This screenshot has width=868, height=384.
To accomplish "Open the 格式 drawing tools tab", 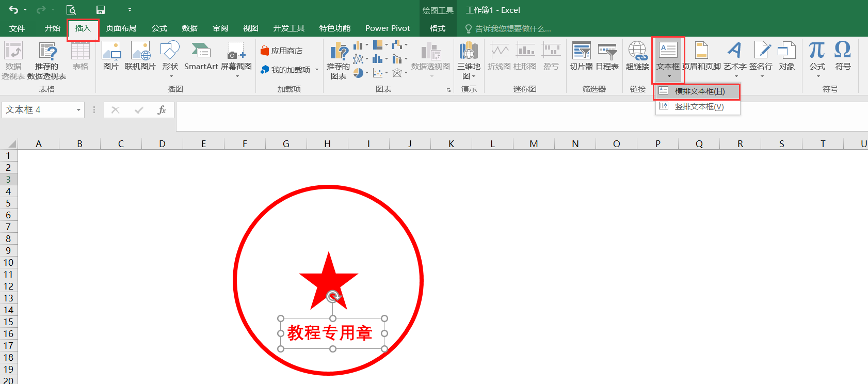I will point(438,28).
